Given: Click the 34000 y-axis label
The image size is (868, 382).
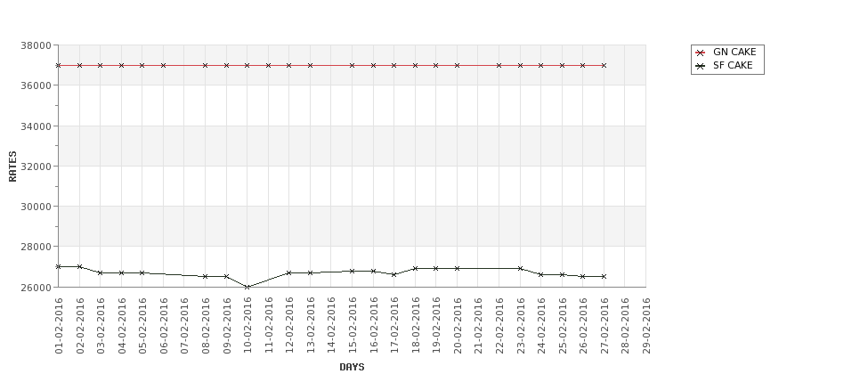Looking at the screenshot, I should pyautogui.click(x=36, y=126).
